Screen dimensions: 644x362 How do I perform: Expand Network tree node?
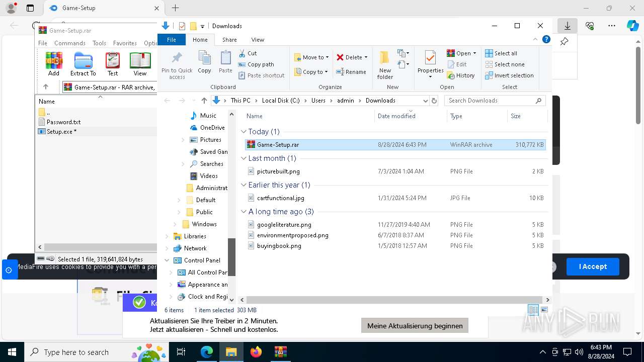(167, 248)
